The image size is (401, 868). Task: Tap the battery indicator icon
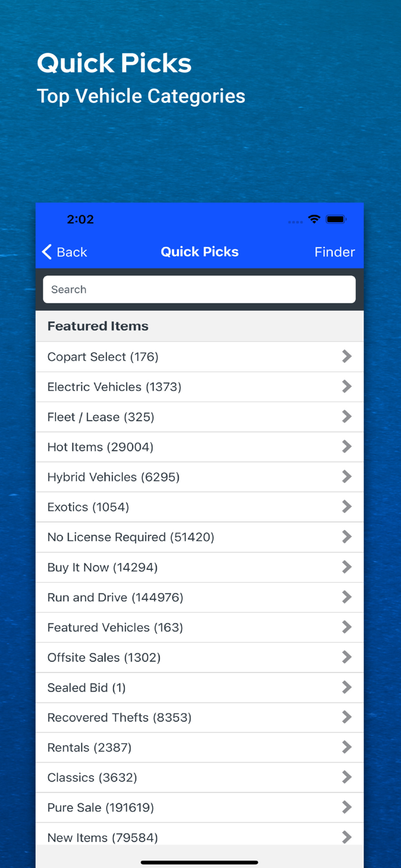pos(336,219)
